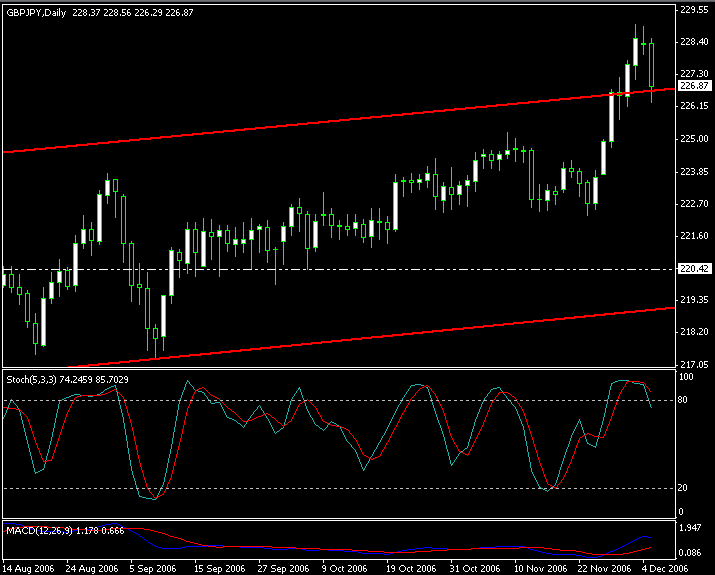
Task: Click the 228.40 price axis label
Action: point(694,41)
